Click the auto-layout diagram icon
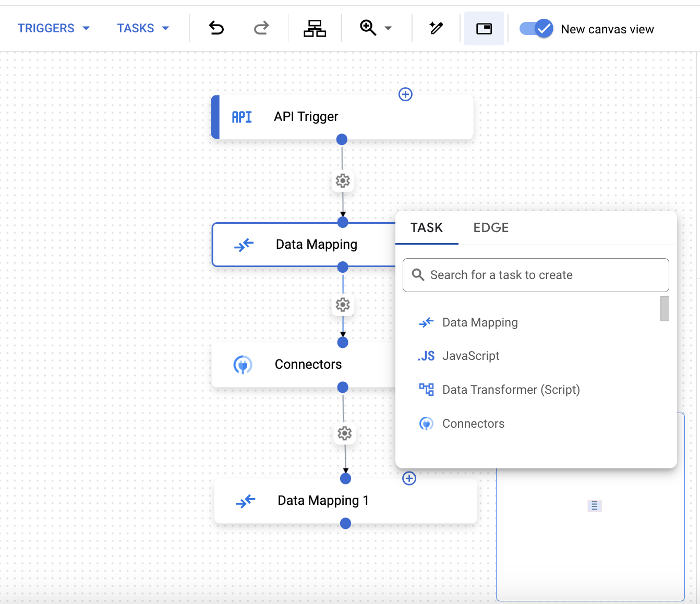The image size is (700, 604). [315, 28]
